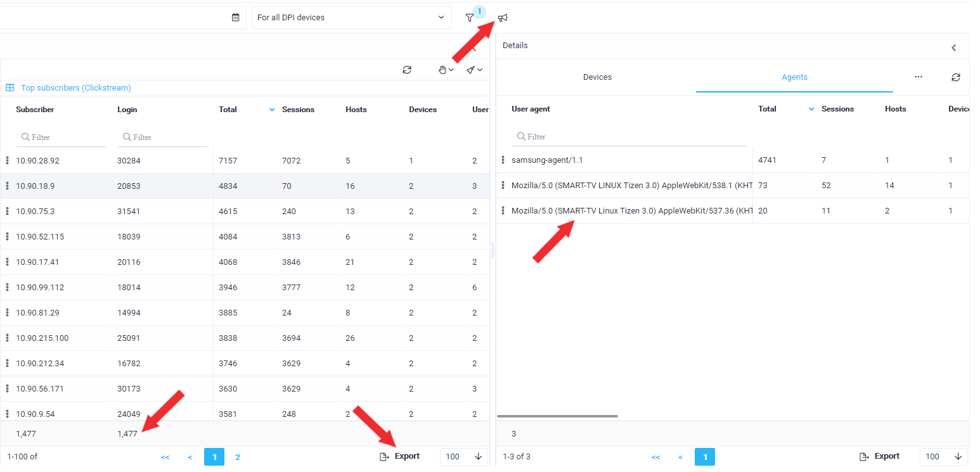Screen dimensions: 980x472
Task: Collapse the Details panel with chevron
Action: (x=954, y=48)
